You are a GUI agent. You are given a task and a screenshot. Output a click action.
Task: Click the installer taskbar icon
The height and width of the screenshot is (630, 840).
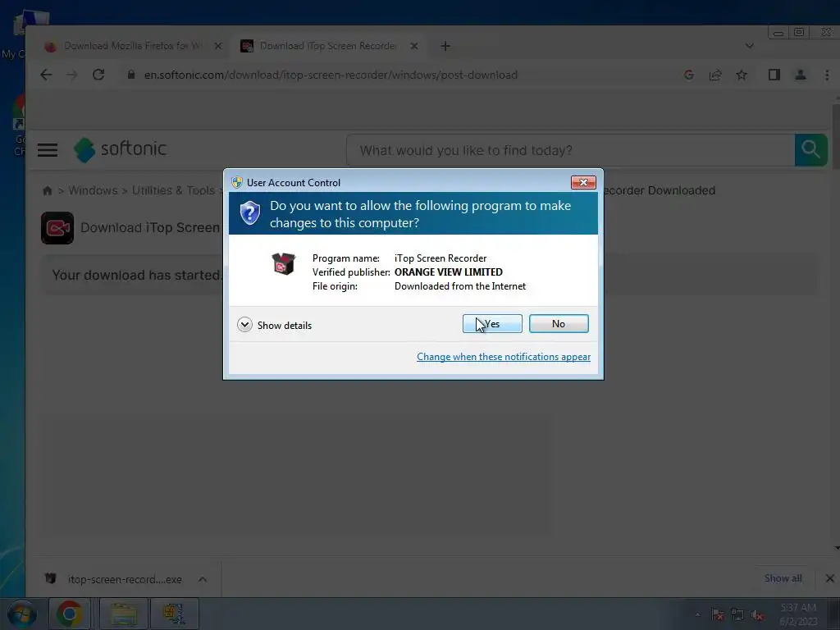click(174, 614)
